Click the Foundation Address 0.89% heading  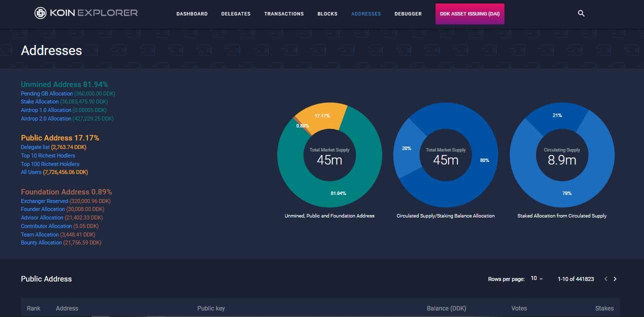(x=66, y=192)
